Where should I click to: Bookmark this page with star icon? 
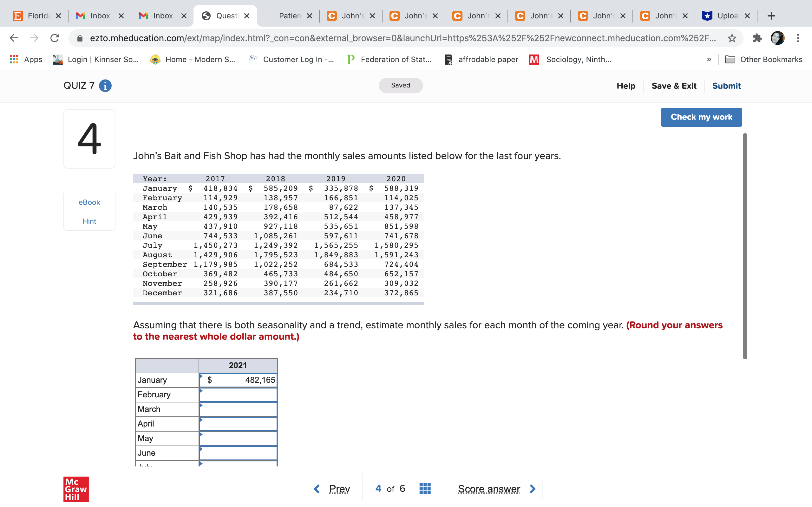click(x=732, y=38)
